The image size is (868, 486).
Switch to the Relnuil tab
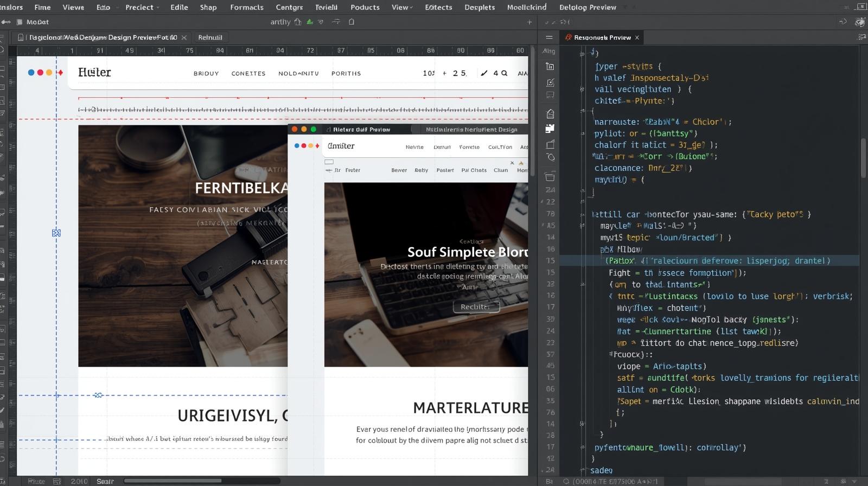pos(210,37)
